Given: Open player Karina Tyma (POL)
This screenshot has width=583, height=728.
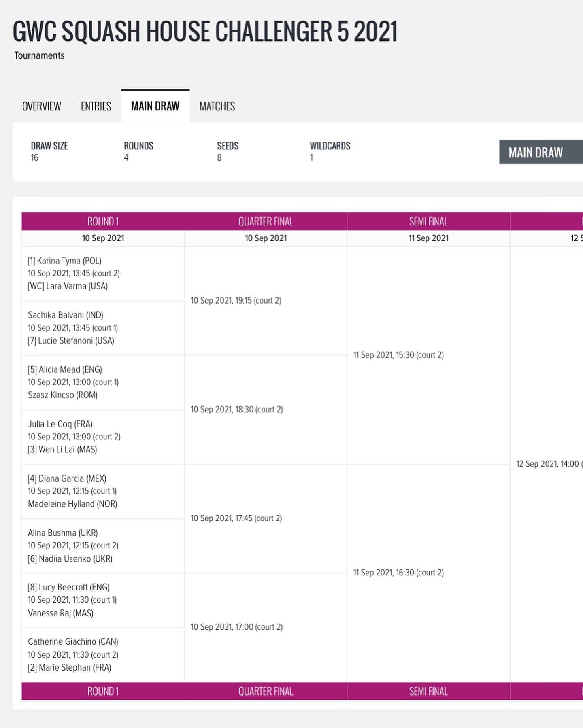Looking at the screenshot, I should 65,261.
